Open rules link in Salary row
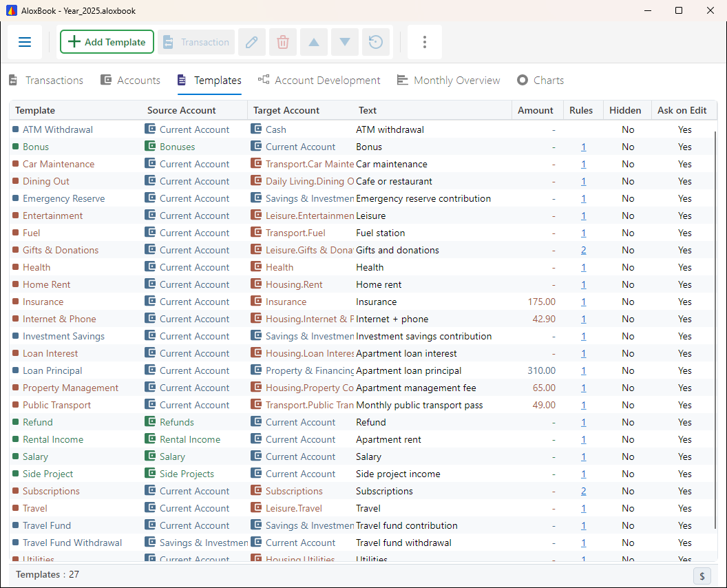 pos(584,456)
